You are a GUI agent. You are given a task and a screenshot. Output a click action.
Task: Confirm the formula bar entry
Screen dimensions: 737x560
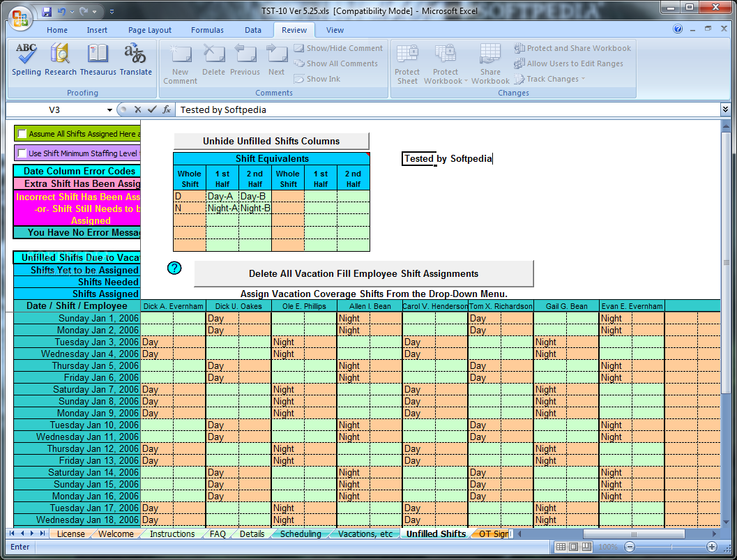pos(152,109)
